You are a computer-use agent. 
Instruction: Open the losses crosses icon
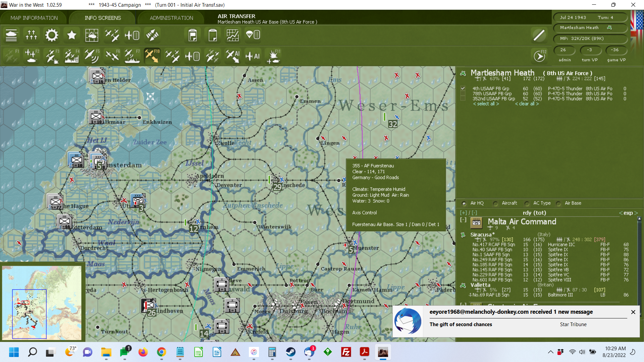coord(31,35)
